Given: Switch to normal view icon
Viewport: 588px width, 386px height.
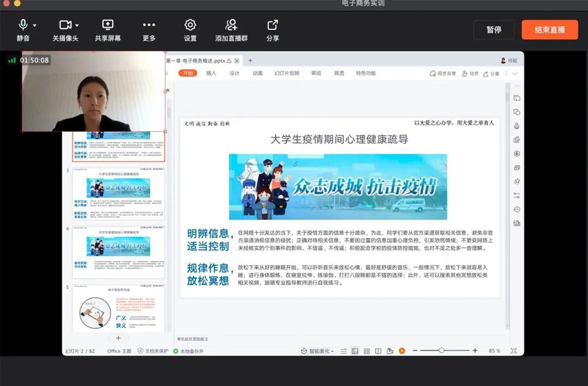Looking at the screenshot, I should point(355,351).
